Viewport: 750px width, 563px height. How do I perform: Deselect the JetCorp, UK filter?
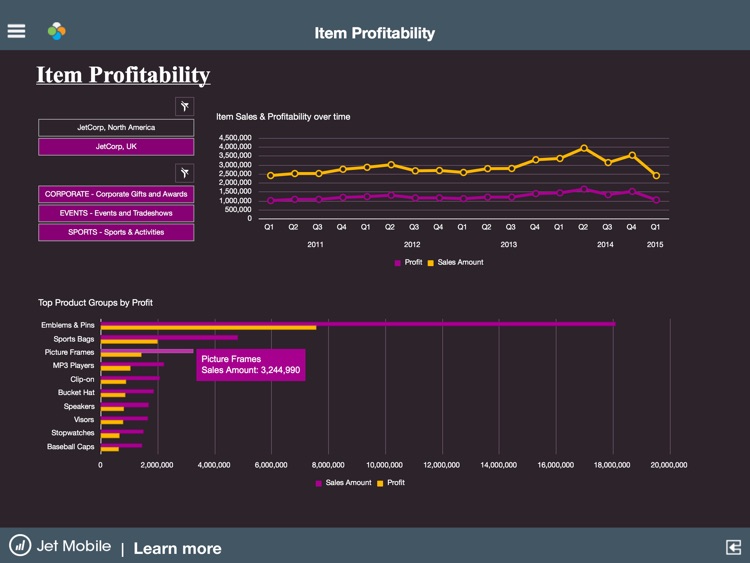117,146
